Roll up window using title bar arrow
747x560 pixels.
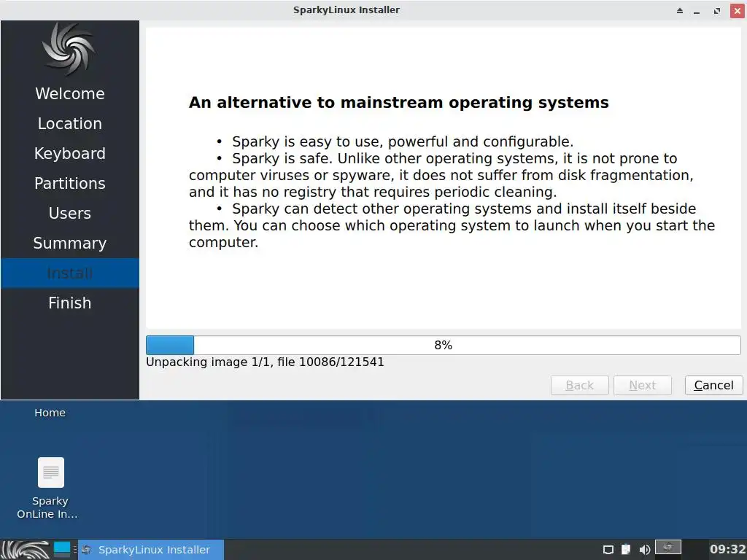[x=680, y=10]
